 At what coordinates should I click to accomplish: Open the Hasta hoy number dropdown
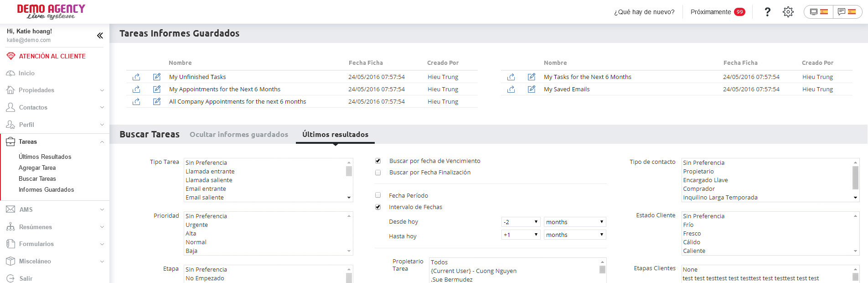point(521,235)
